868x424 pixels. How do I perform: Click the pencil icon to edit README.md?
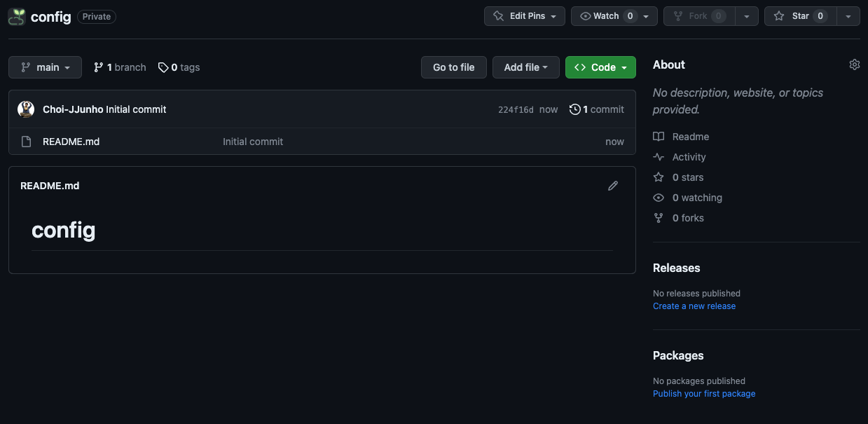pos(613,186)
